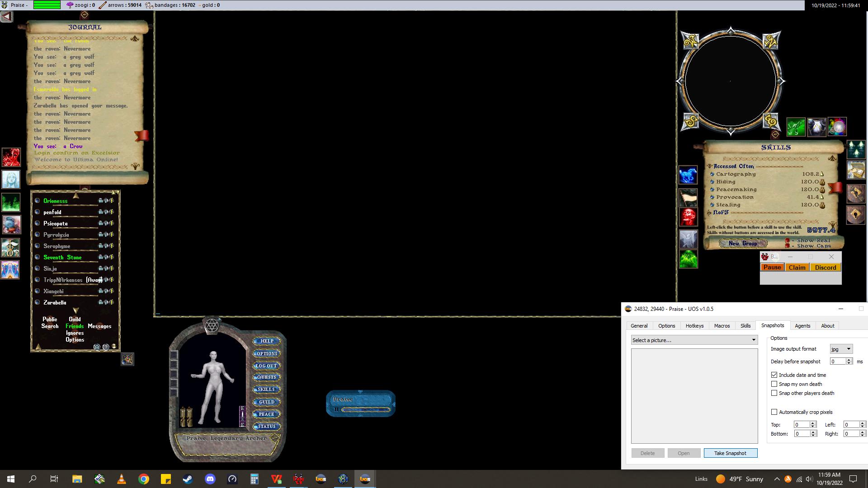Image resolution: width=868 pixels, height=488 pixels.
Task: Click the green tree creature icon
Action: pyautogui.click(x=688, y=259)
